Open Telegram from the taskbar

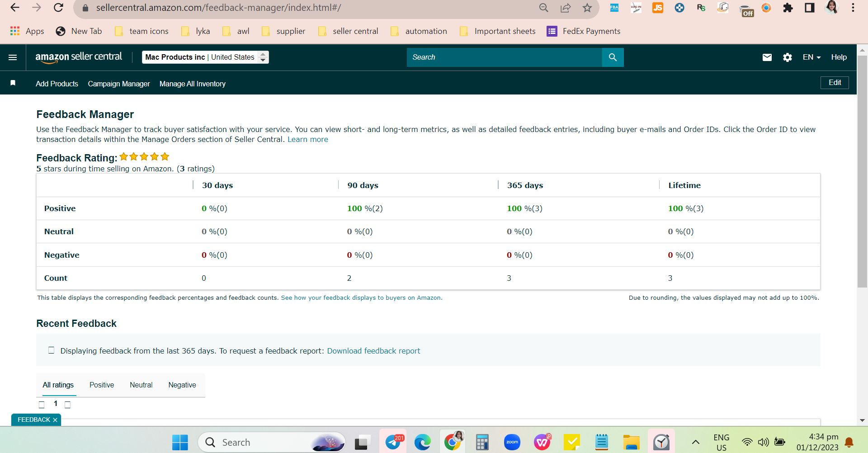(393, 442)
